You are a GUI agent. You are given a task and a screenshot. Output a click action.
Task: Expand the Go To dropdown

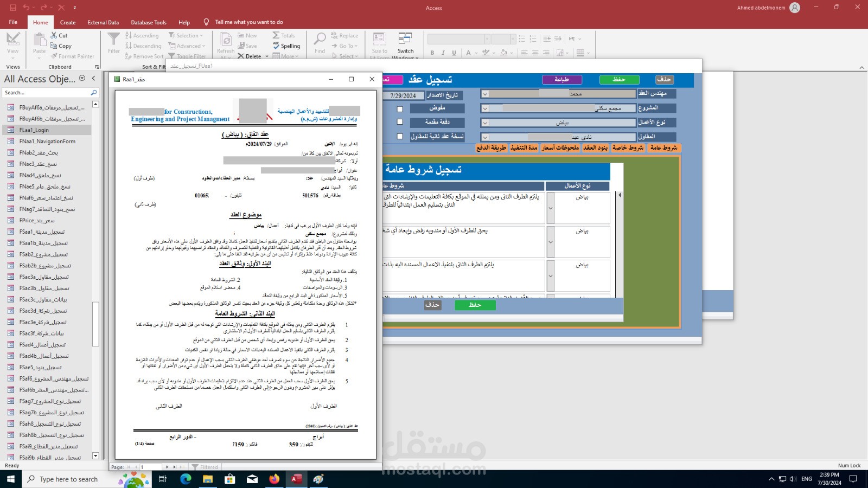[x=356, y=46]
